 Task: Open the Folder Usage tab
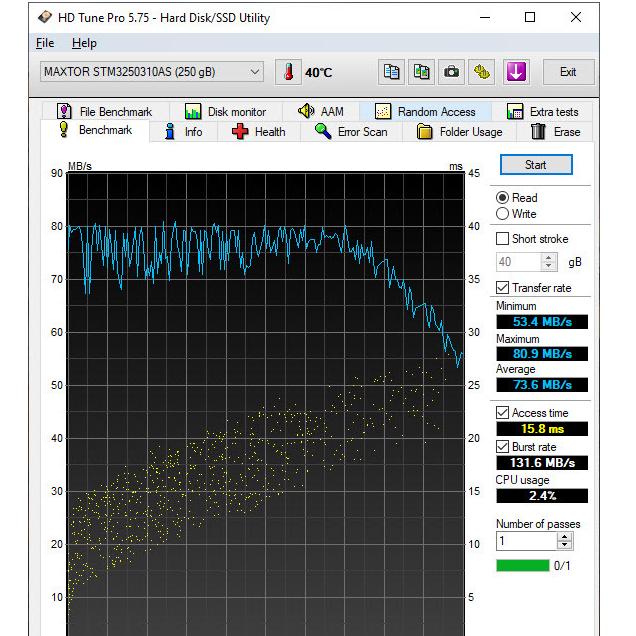(x=459, y=132)
